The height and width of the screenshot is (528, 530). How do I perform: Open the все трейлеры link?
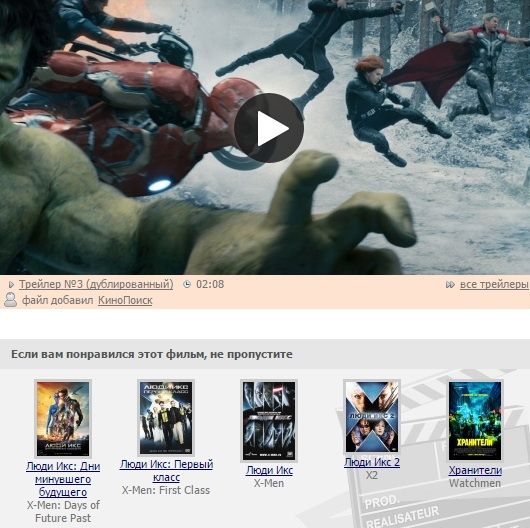pos(494,284)
